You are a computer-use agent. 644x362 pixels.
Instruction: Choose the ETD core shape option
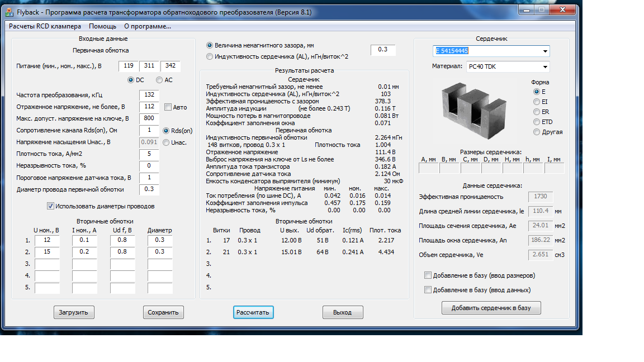tap(537, 122)
